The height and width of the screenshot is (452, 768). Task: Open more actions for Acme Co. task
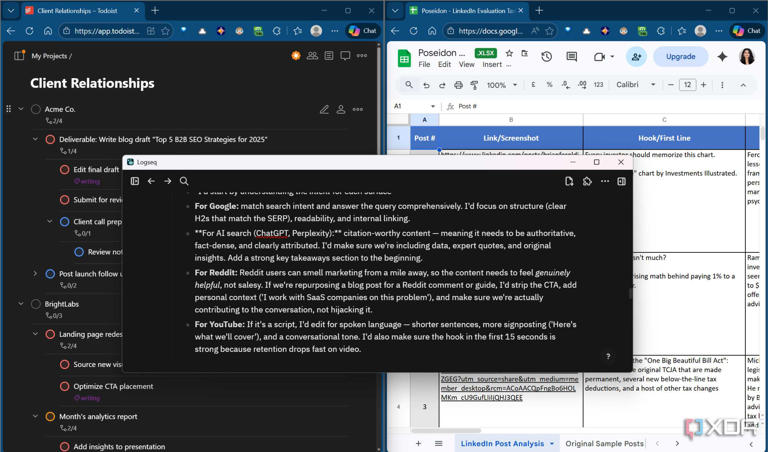click(358, 109)
